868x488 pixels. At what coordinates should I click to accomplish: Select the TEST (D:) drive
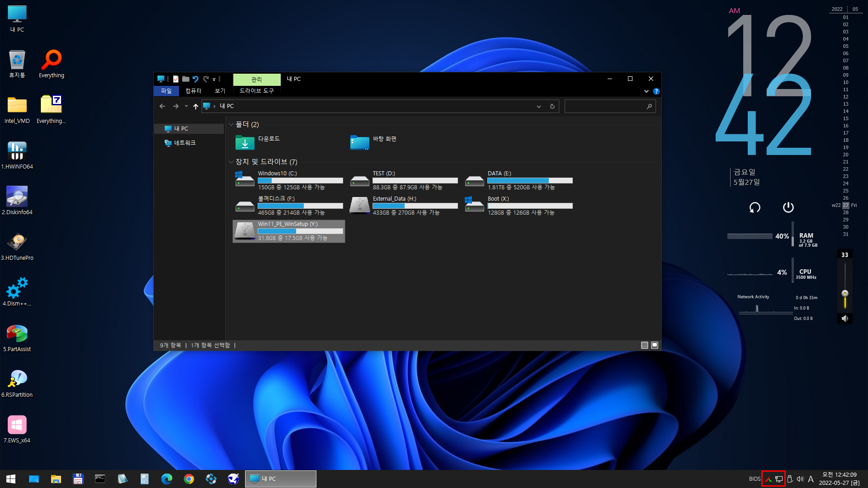(403, 180)
